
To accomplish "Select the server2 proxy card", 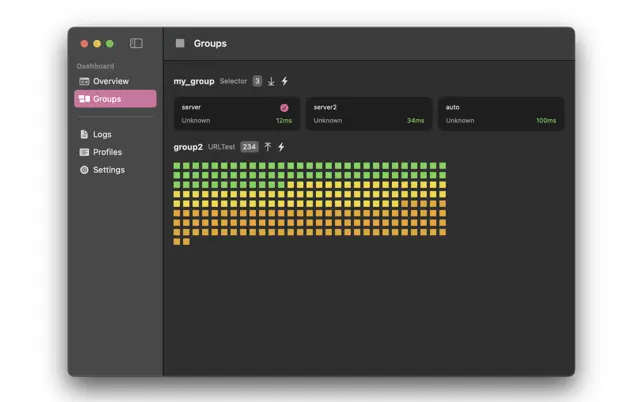I will click(x=368, y=113).
